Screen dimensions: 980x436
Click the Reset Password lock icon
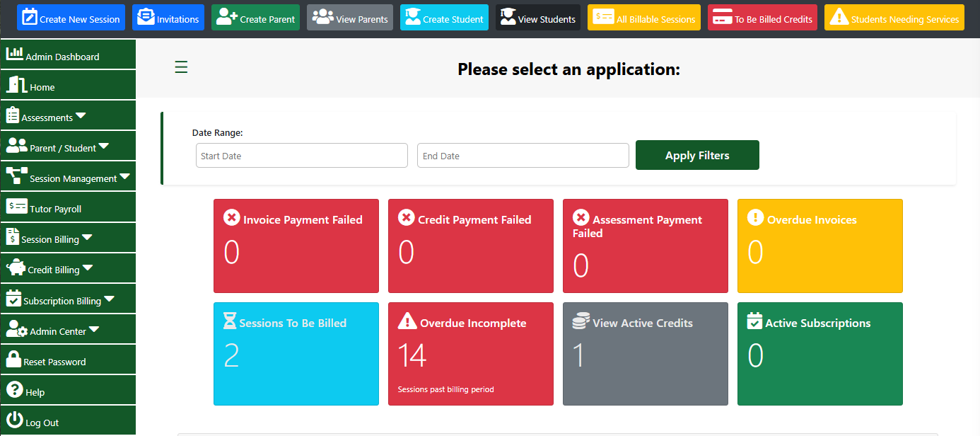point(13,360)
